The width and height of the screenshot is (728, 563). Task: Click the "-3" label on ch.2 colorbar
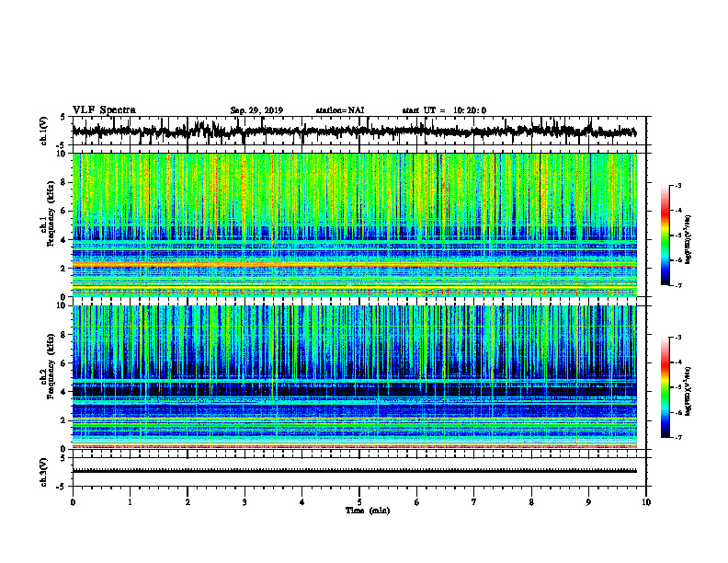pos(678,338)
